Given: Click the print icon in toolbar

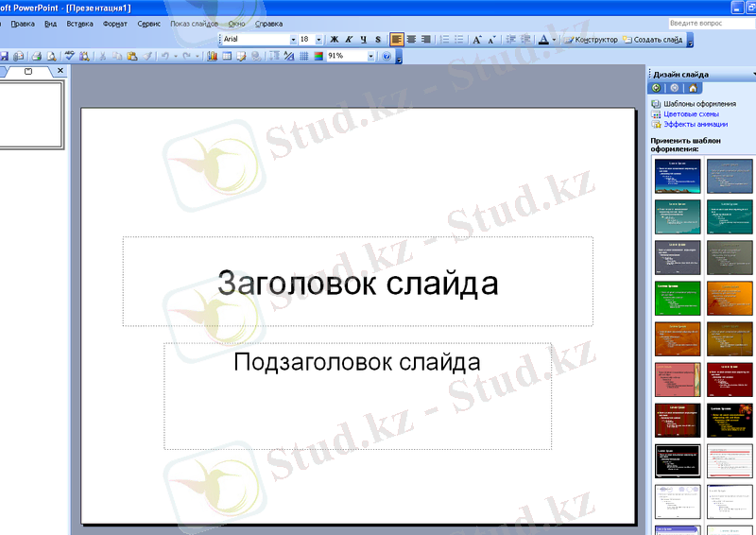Looking at the screenshot, I should coord(36,57).
